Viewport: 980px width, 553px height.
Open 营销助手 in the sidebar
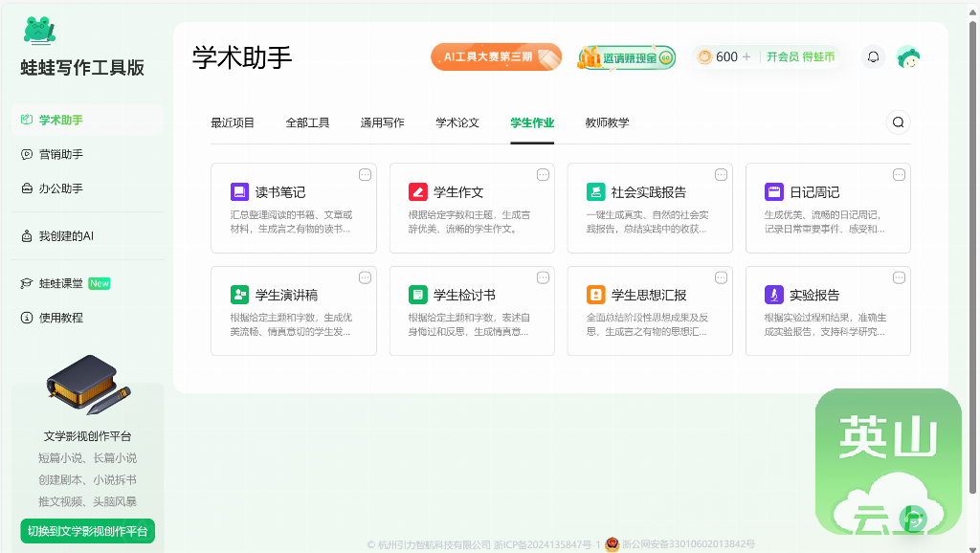click(60, 154)
